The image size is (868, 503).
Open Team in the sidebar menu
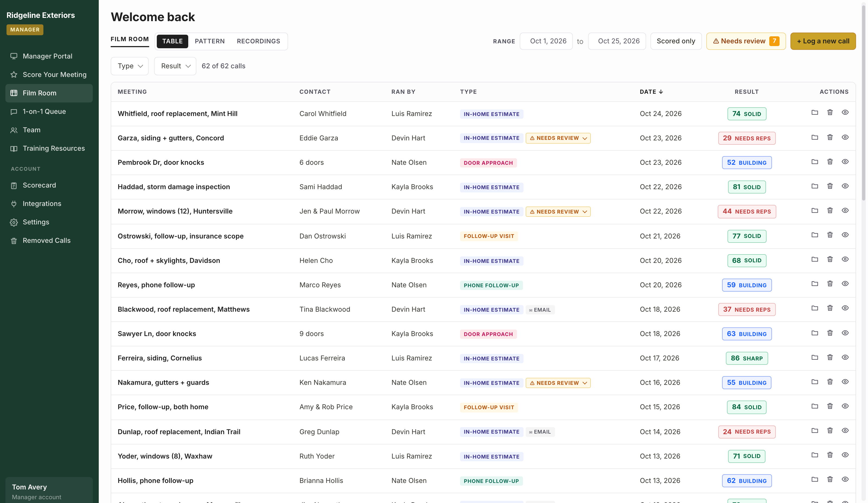coord(49,130)
